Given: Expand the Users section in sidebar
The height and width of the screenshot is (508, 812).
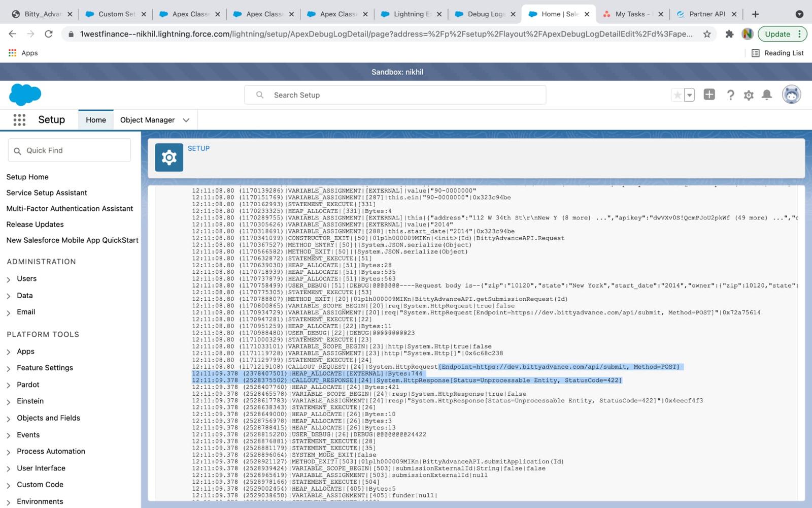Looking at the screenshot, I should pos(9,279).
